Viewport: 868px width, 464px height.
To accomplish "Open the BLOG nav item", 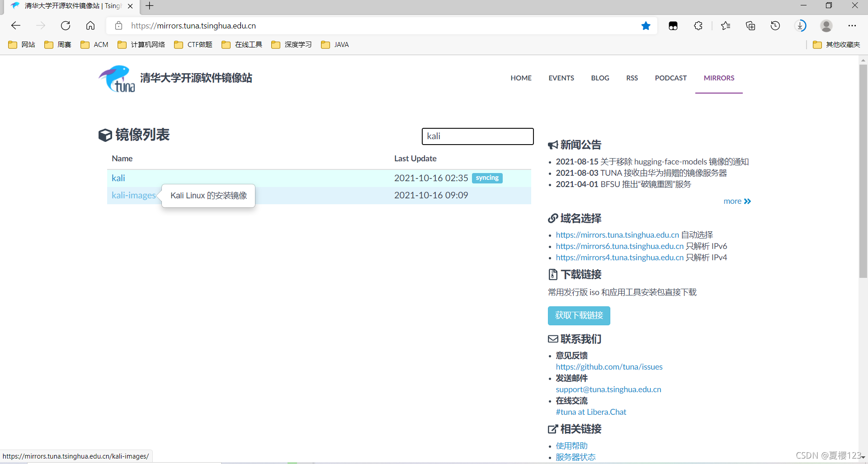I will (x=600, y=78).
